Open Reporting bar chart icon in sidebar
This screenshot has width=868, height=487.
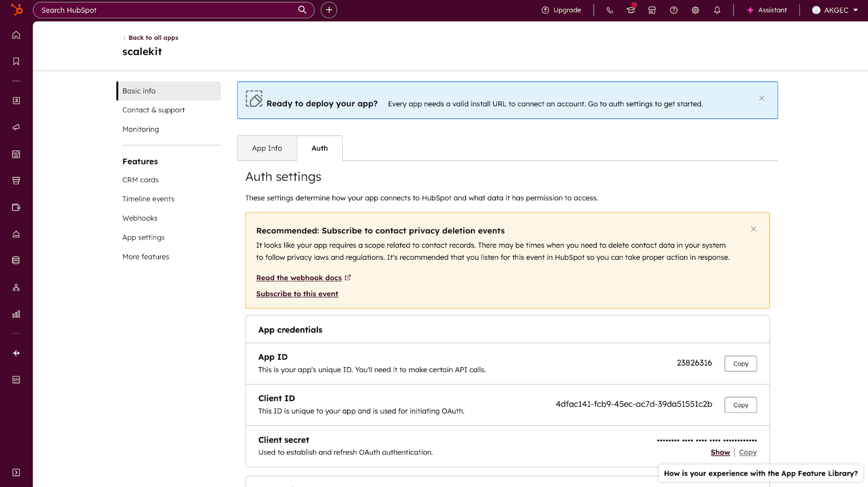click(x=16, y=314)
